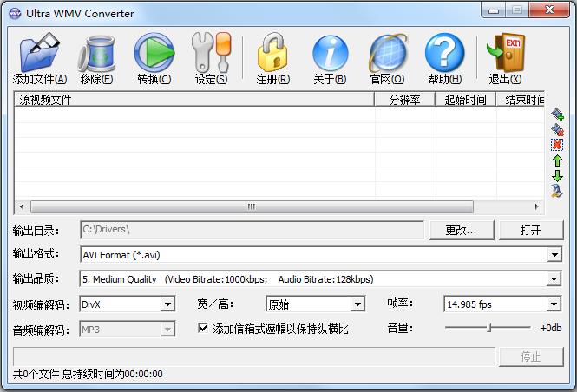The image size is (577, 392).
Task: Expand the output quality Medium Quality dropdown
Action: [x=554, y=279]
